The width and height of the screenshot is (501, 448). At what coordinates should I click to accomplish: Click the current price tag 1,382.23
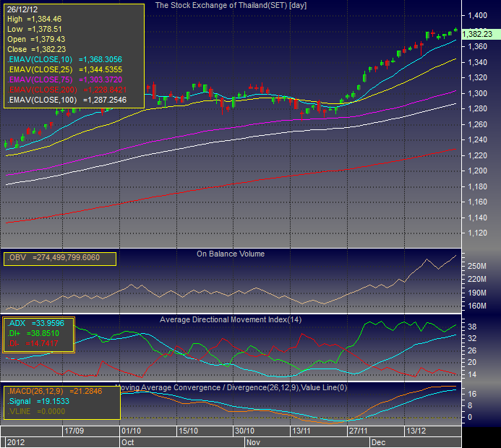pos(481,34)
